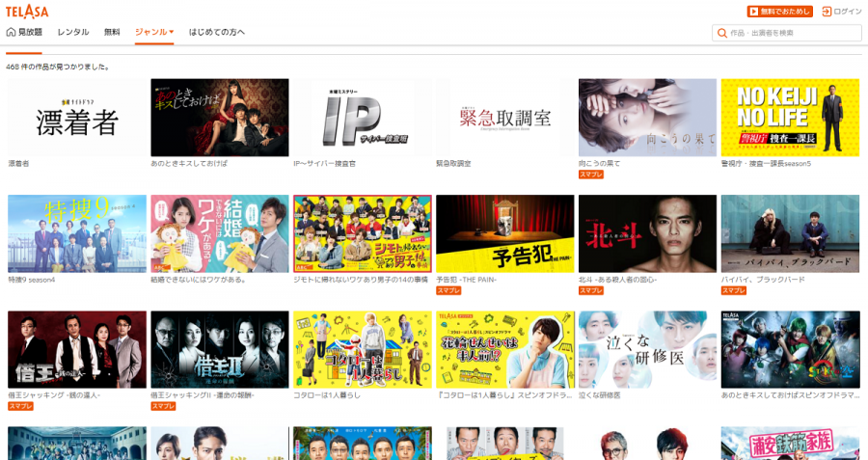This screenshot has width=868, height=460.
Task: Expand the ジャンル dropdown menu
Action: (x=154, y=32)
